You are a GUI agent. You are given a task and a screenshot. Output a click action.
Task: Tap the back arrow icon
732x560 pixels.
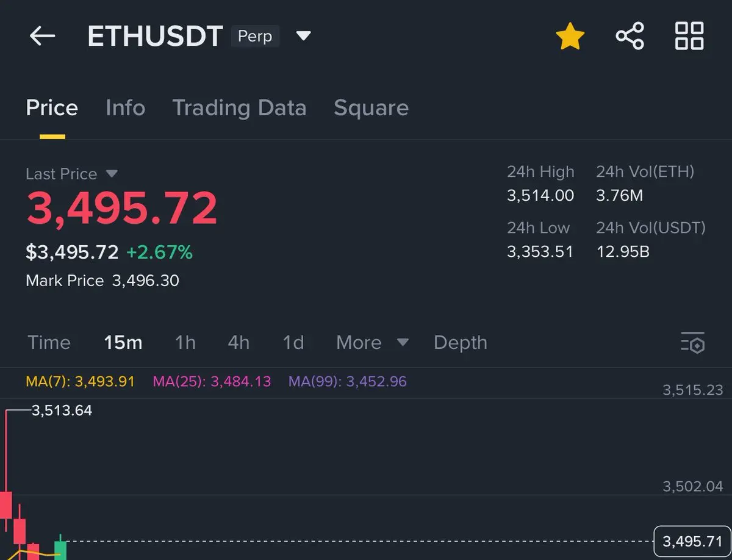tap(42, 36)
